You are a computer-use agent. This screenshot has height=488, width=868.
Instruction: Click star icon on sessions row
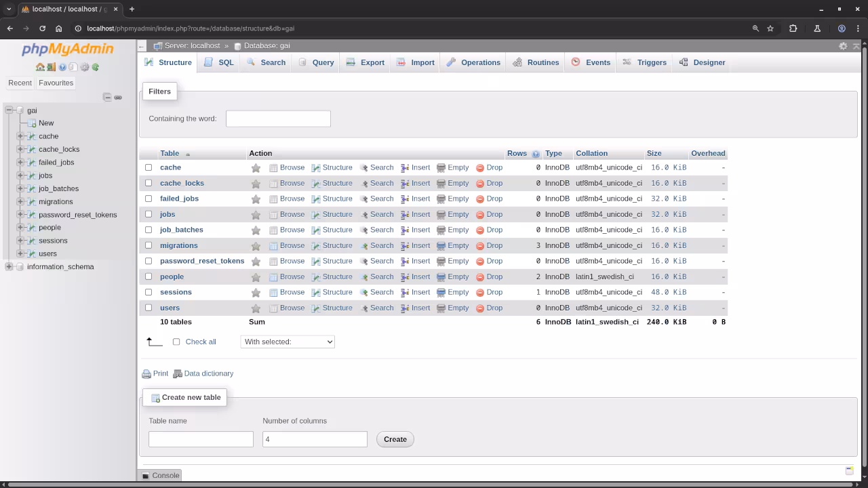(x=256, y=293)
